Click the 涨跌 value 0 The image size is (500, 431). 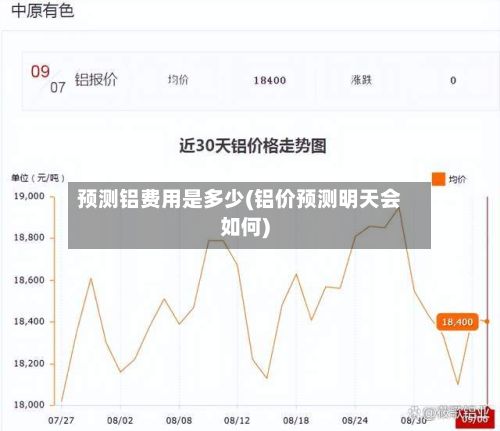pyautogui.click(x=453, y=80)
